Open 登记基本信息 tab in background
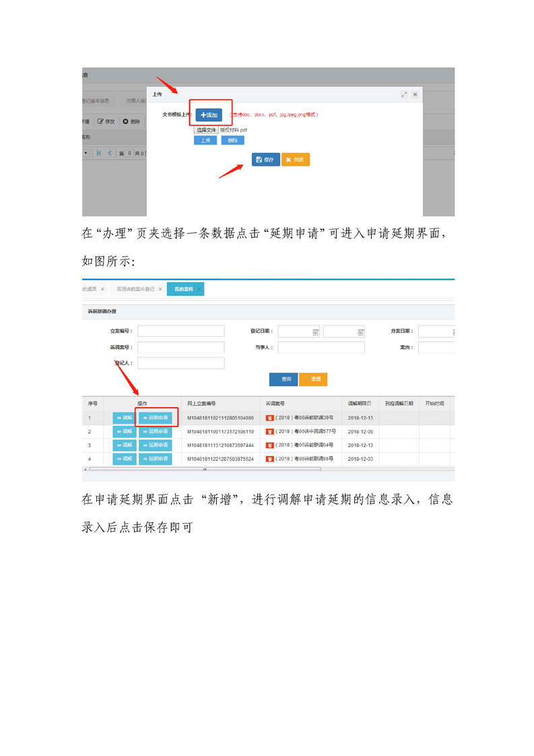 pos(96,101)
